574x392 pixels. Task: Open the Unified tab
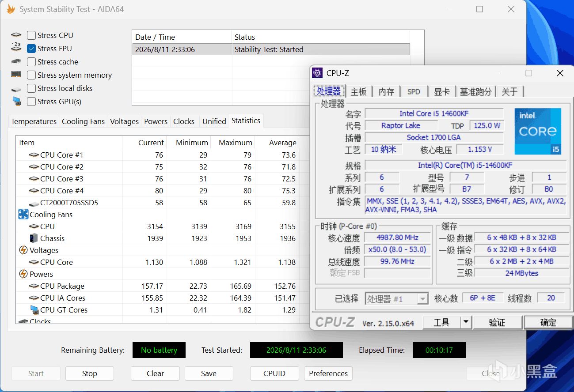click(x=214, y=121)
